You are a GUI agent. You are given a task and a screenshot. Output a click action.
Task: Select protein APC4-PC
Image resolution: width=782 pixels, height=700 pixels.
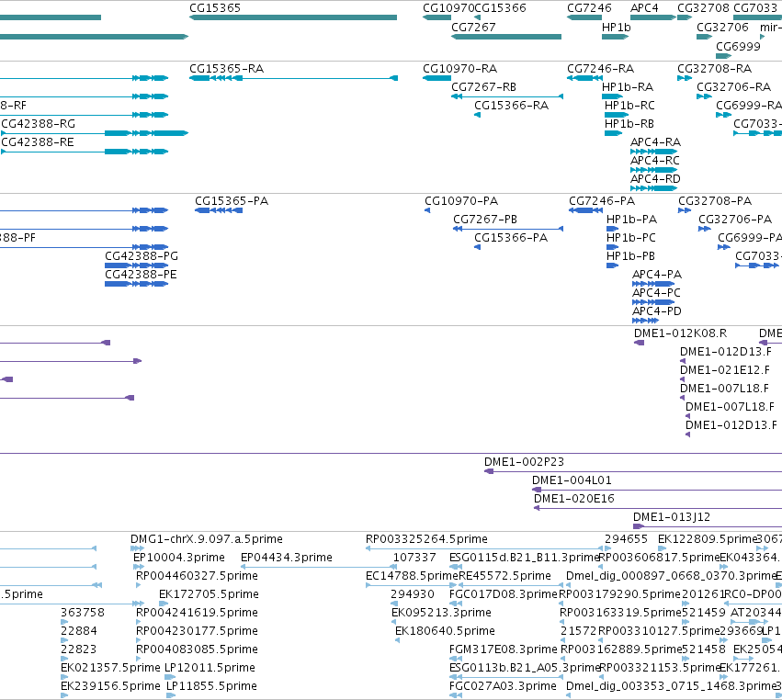point(656,293)
